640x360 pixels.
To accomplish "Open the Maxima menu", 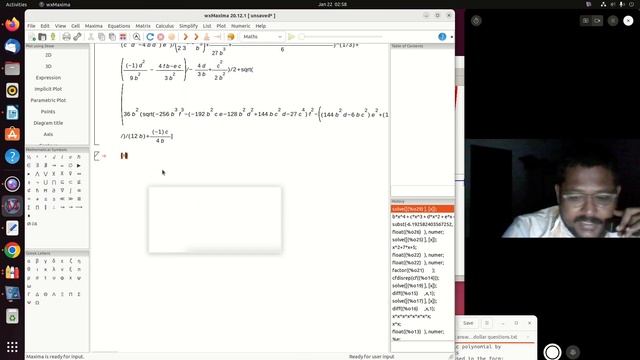I will [x=93, y=26].
